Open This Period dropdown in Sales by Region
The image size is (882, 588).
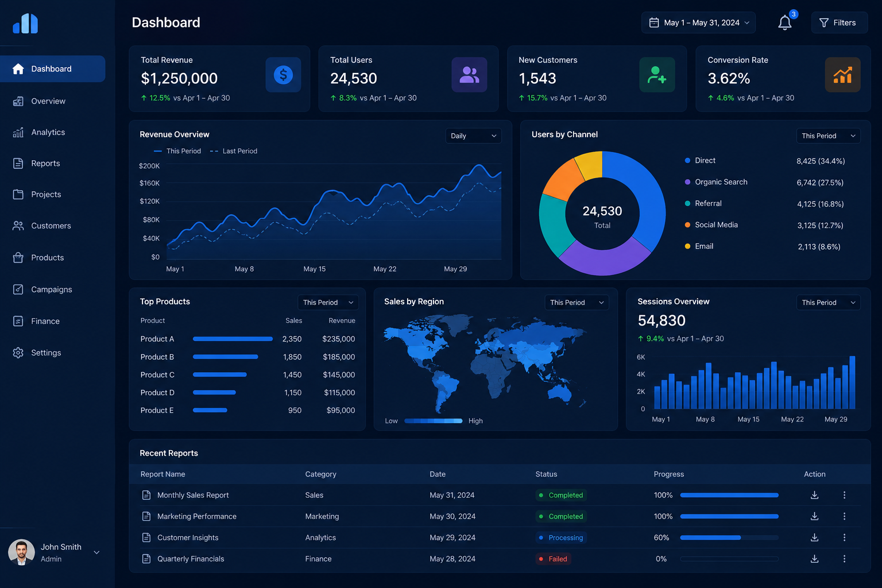(577, 302)
